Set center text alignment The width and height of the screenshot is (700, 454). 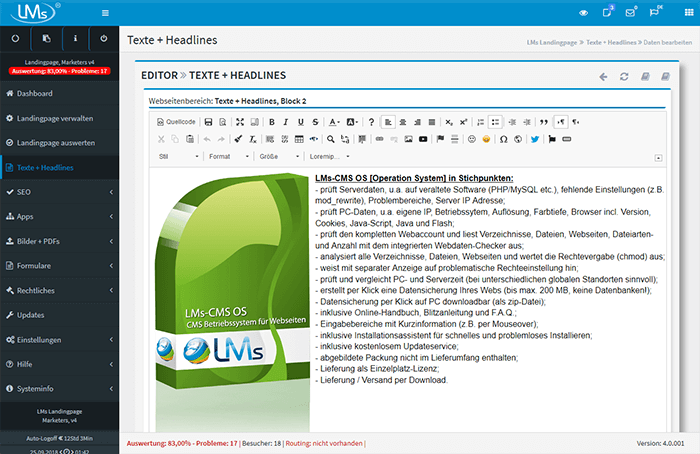point(403,122)
